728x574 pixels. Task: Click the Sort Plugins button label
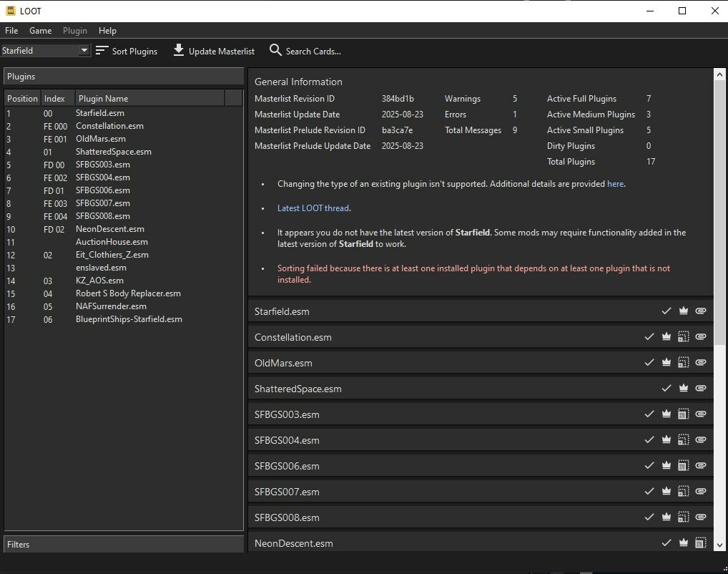coord(134,51)
